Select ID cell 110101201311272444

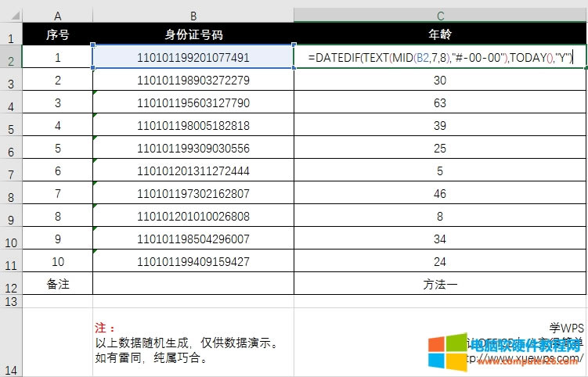point(193,171)
